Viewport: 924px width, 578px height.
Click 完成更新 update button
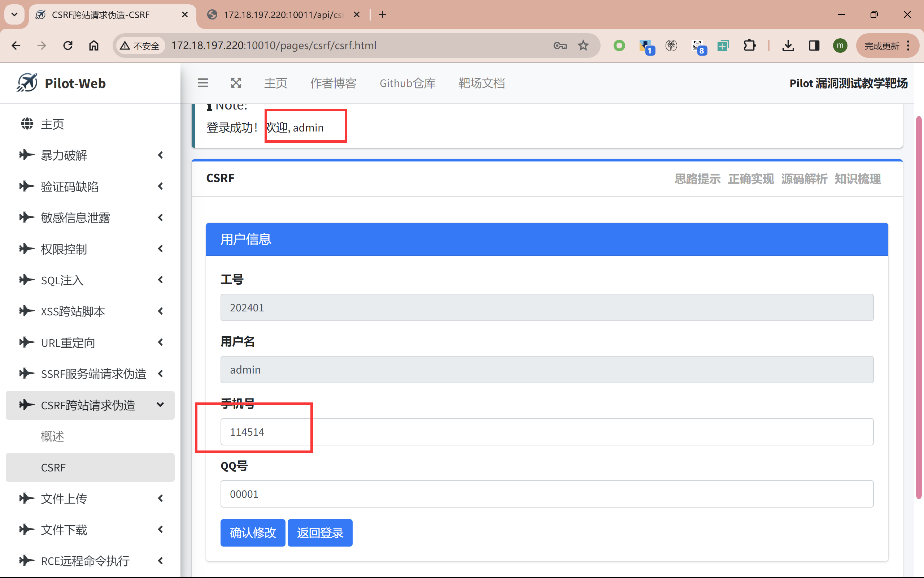(882, 46)
